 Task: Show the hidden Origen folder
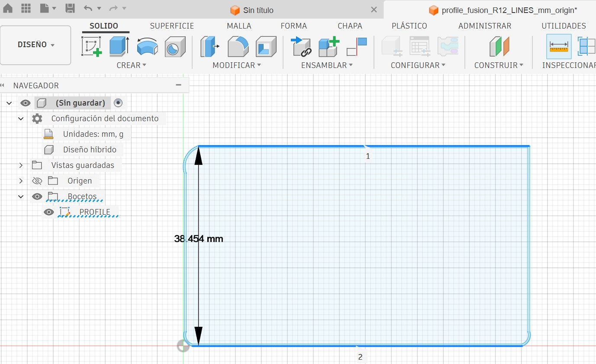[37, 181]
